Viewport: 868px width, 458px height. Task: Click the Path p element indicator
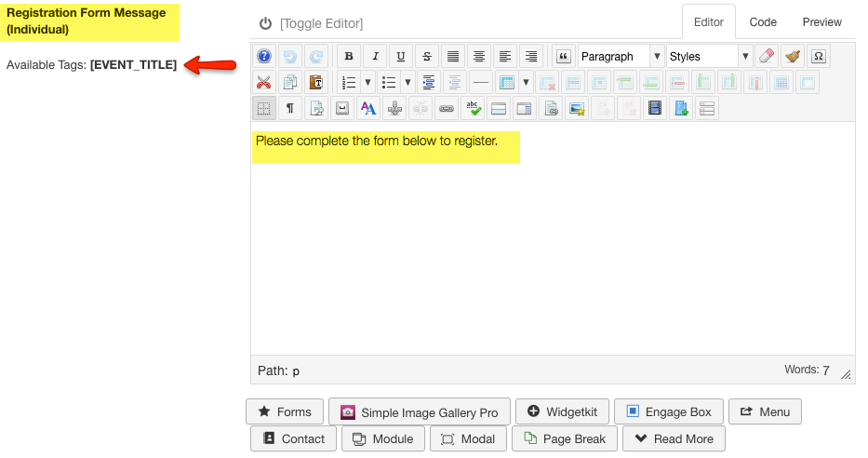tap(296, 371)
